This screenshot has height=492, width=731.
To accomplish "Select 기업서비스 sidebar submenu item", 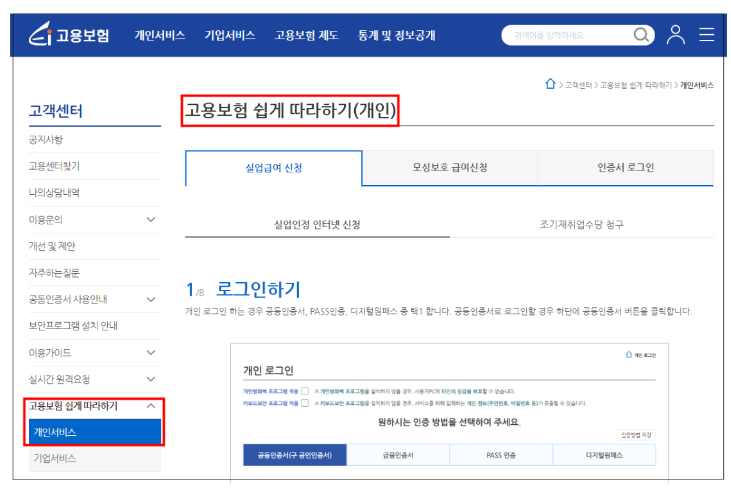I will (x=95, y=458).
